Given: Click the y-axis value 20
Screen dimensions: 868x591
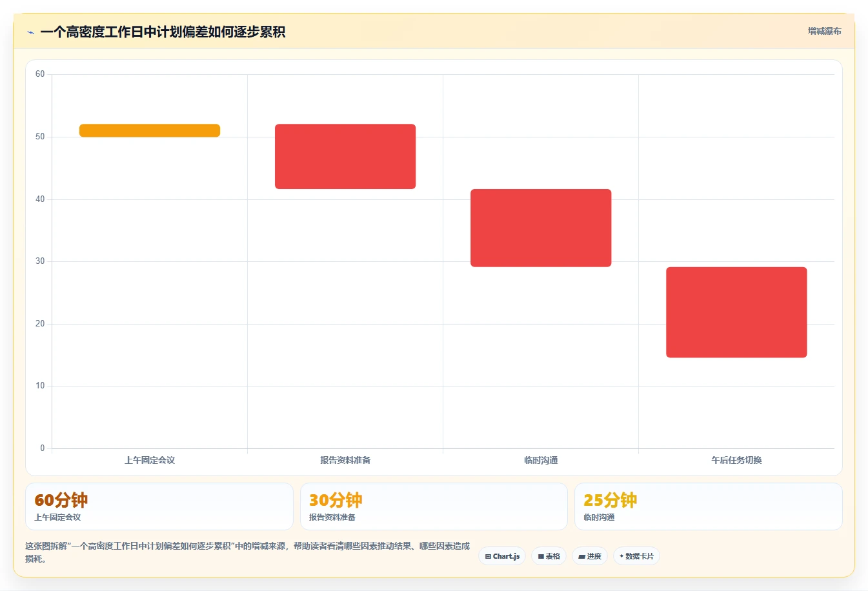Looking at the screenshot, I should (x=40, y=324).
